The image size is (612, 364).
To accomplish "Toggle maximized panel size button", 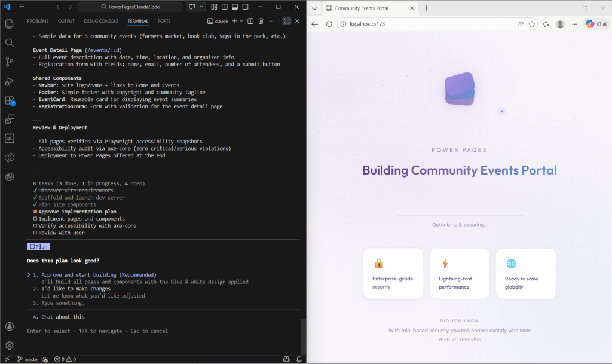I will 287,21.
